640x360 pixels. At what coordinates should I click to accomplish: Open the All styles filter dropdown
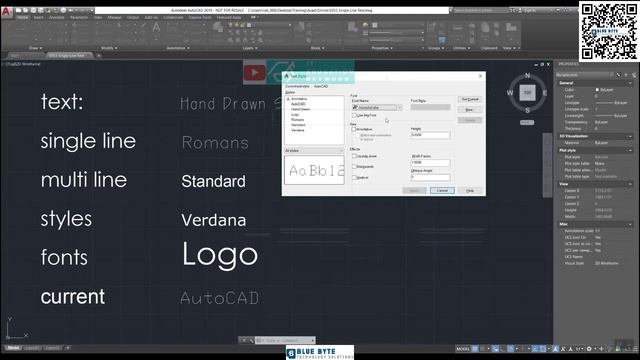(314, 151)
